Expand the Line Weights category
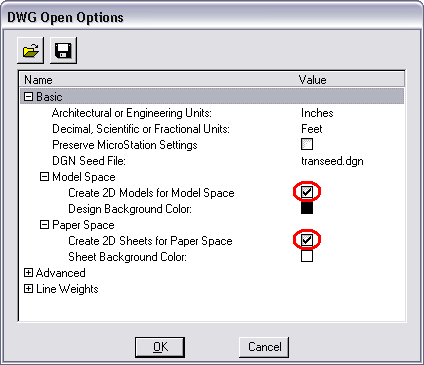This screenshot has height=365, width=424. (x=29, y=289)
